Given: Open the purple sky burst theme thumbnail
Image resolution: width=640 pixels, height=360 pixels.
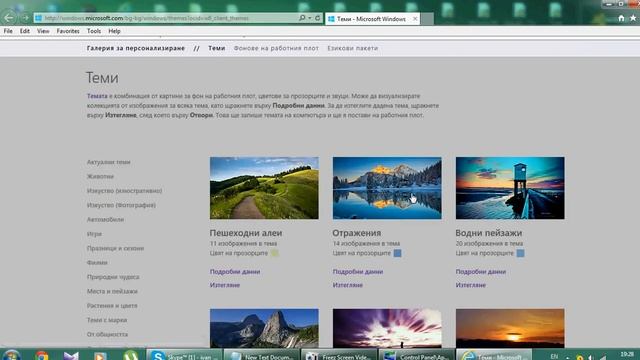Looking at the screenshot, I should click(x=387, y=328).
